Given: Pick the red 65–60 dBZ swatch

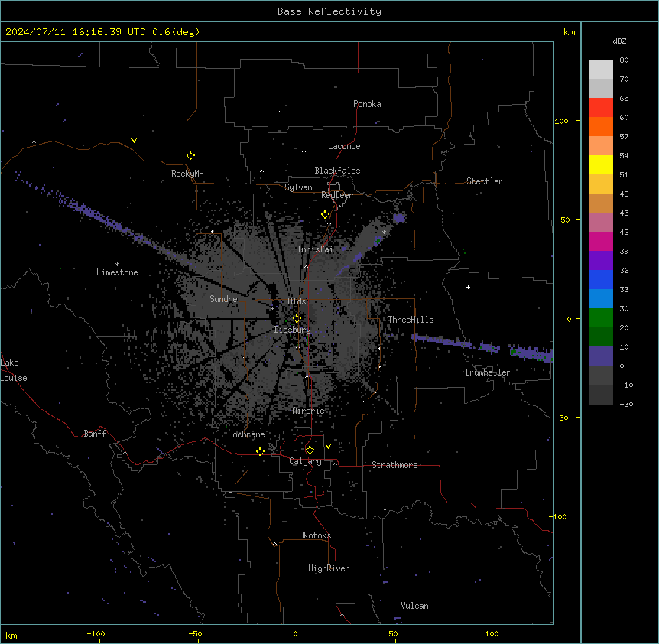Looking at the screenshot, I should [601, 107].
